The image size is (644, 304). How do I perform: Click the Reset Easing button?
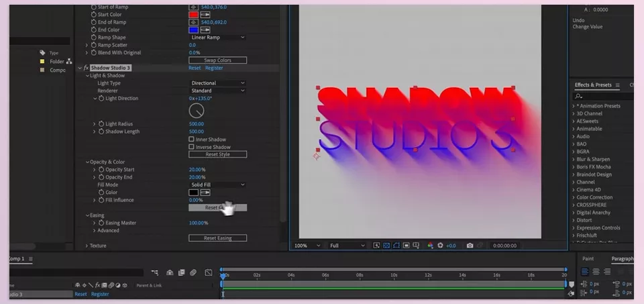[217, 238]
